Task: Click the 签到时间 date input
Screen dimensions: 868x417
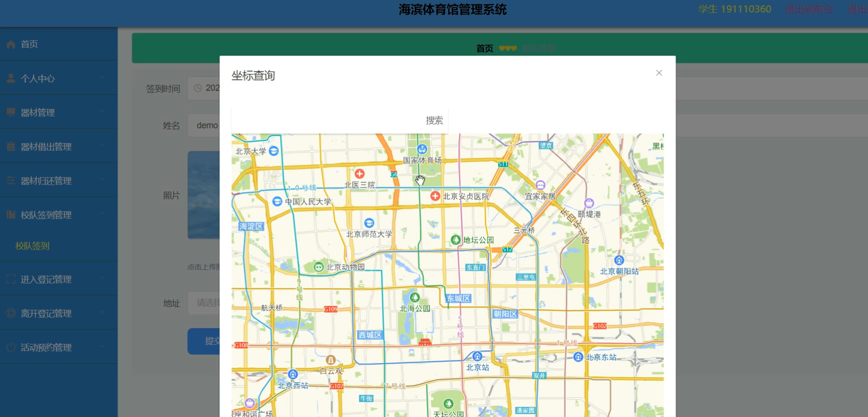Action: (x=204, y=88)
